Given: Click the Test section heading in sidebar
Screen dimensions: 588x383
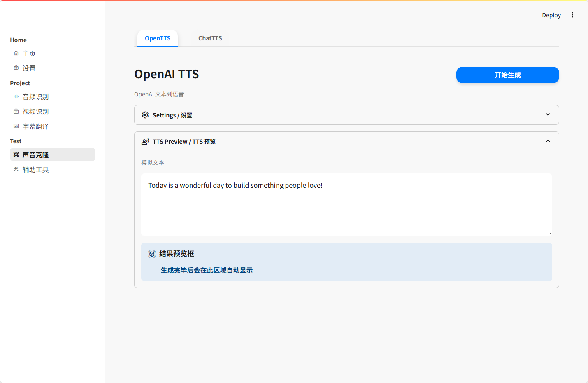Looking at the screenshot, I should (16, 141).
